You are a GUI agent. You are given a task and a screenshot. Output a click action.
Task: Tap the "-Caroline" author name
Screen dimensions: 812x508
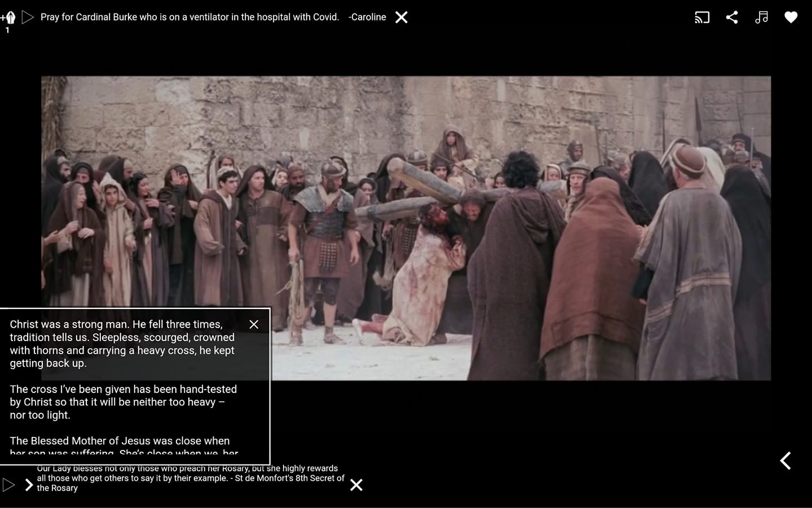367,17
